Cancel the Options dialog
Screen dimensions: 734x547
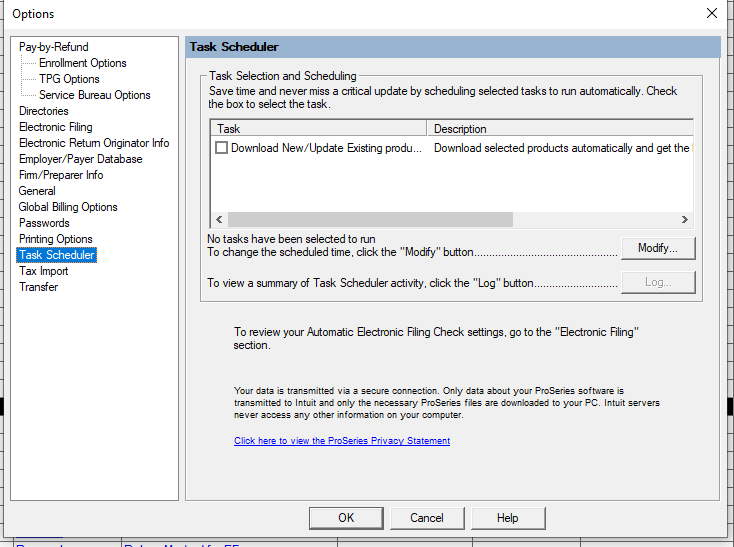(427, 517)
